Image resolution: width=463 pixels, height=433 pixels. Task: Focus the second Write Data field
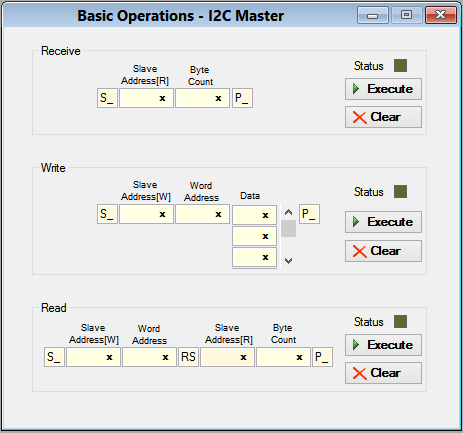pos(254,236)
